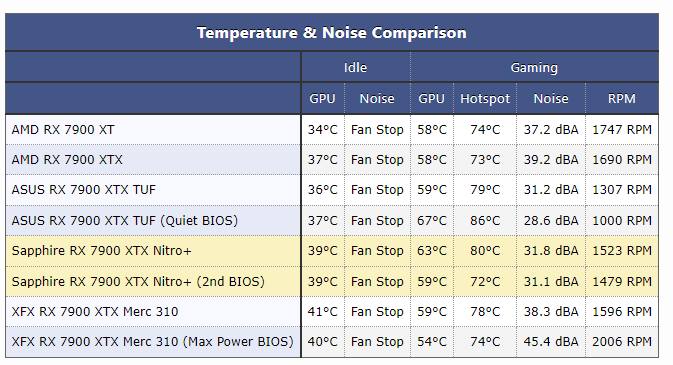Click XFX RX 7900 XTX Merc 310 label

(95, 312)
